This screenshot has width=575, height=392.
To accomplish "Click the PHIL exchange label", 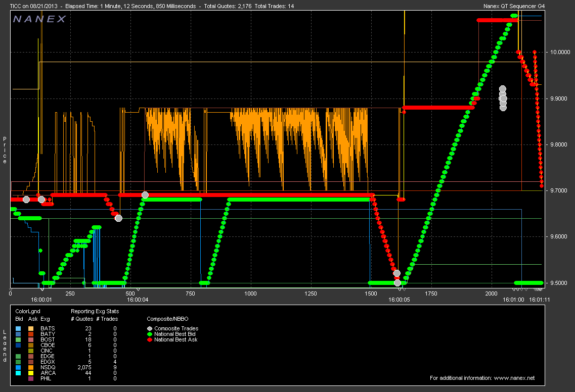I will click(x=46, y=378).
